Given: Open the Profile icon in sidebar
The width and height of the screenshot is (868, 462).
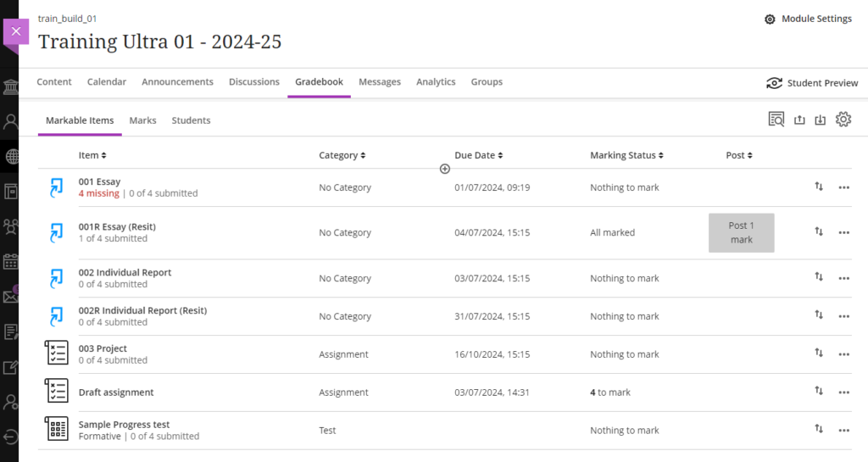Looking at the screenshot, I should coord(10,122).
